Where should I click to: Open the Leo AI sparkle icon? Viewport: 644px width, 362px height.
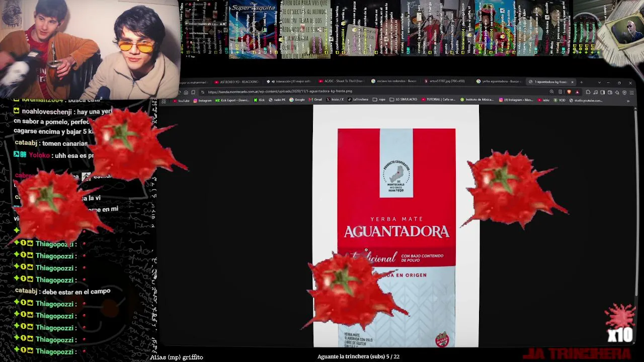[617, 92]
